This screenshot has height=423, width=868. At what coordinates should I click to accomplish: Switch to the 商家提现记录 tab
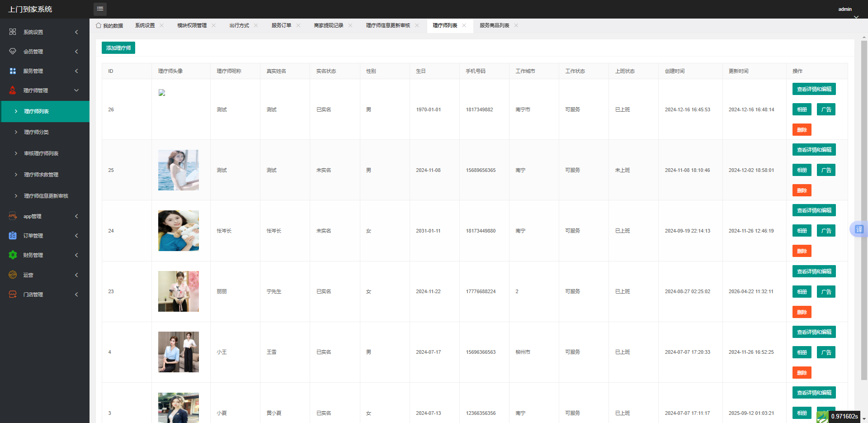(329, 25)
